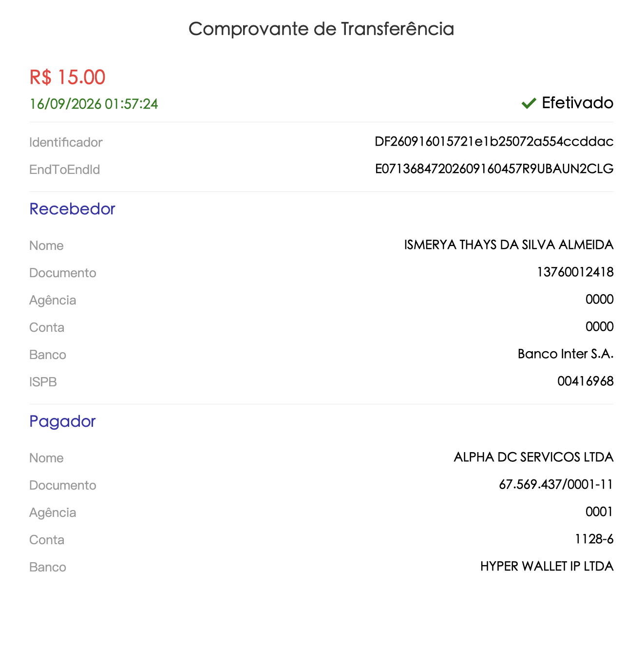Screen dimensions: 644x645
Task: Select the R$ 15.00 amount
Action: click(67, 77)
